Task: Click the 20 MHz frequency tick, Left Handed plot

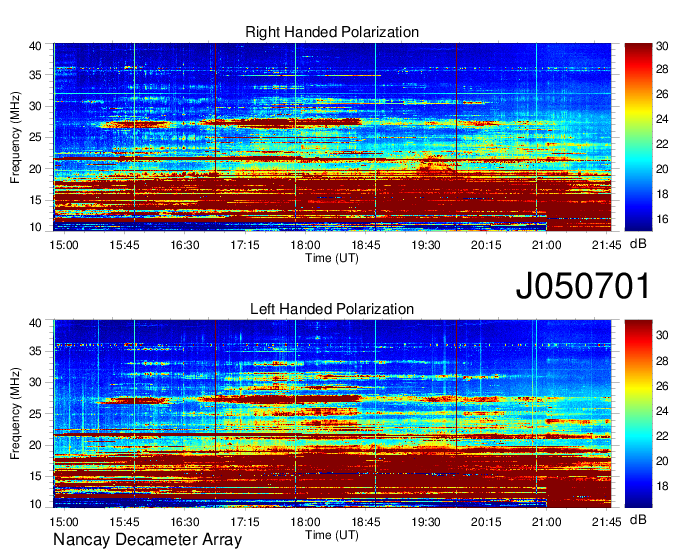Action: [35, 445]
